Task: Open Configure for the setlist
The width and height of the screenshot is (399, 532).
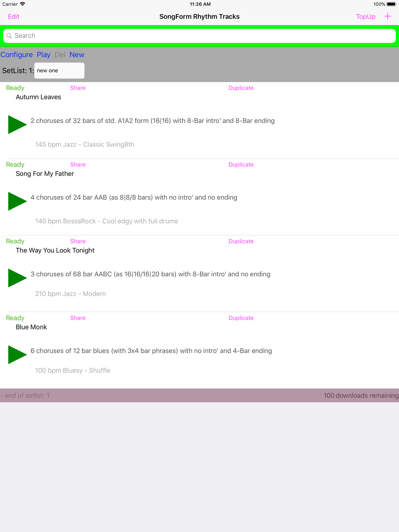Action: coord(17,55)
